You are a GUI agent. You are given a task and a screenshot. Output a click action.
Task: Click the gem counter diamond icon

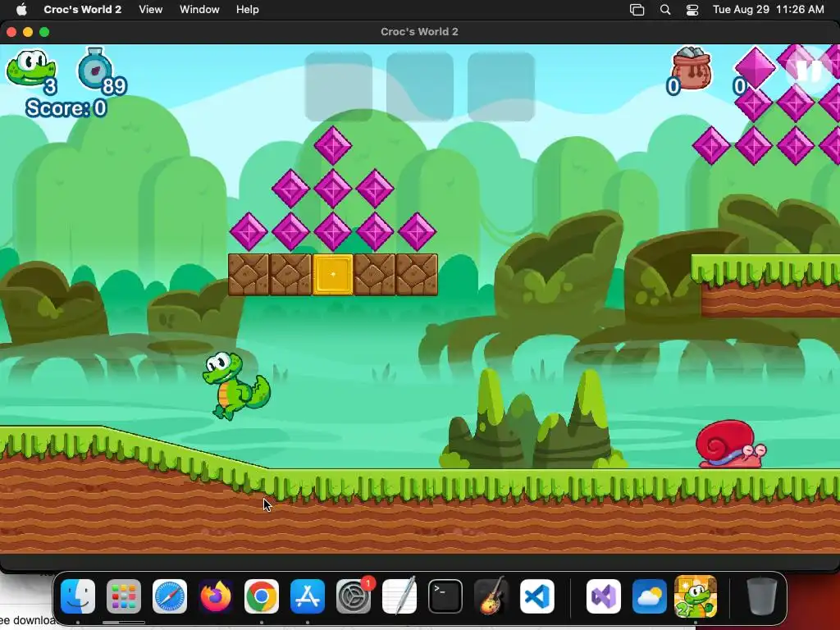click(755, 68)
